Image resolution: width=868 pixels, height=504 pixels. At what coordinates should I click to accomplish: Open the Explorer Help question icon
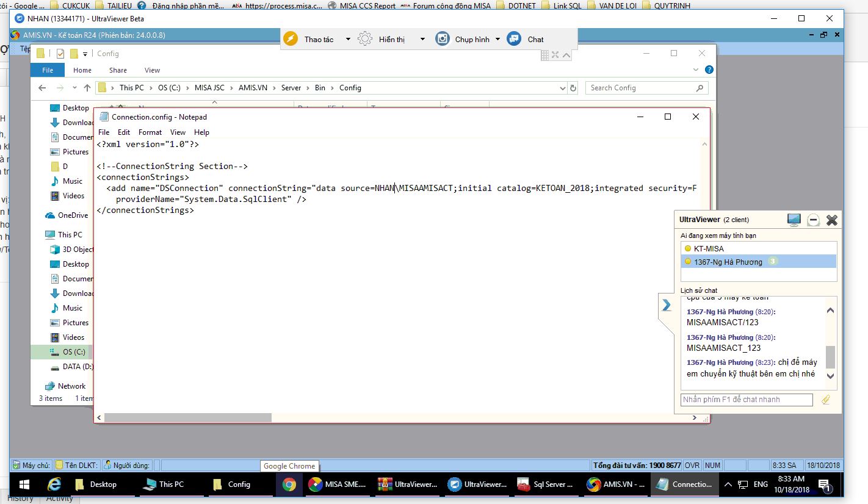tap(709, 70)
